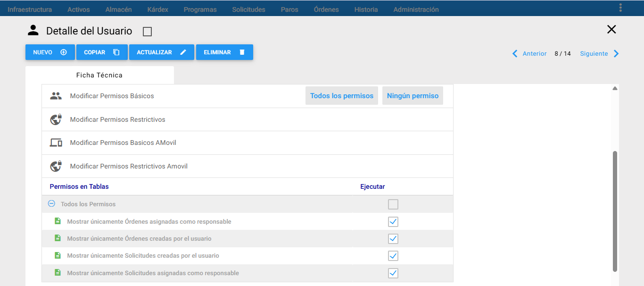Viewport: 644px width, 286px height.
Task: Uncheck Mostrar únicamente Solicitudes asignadas como responsable
Action: [x=393, y=273]
